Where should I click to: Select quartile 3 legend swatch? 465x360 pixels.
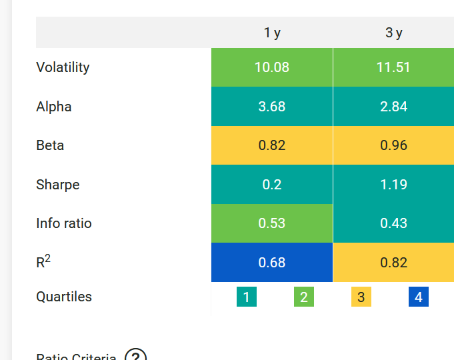[x=361, y=297]
